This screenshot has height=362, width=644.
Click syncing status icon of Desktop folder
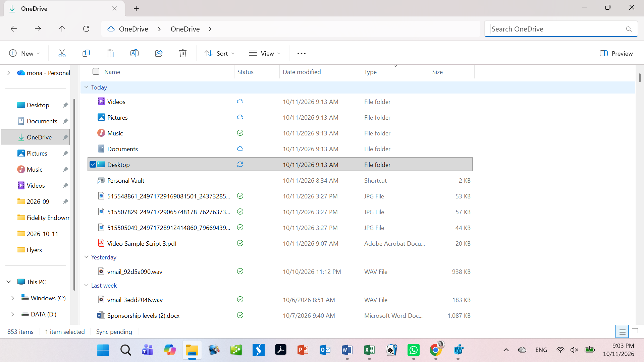click(240, 164)
